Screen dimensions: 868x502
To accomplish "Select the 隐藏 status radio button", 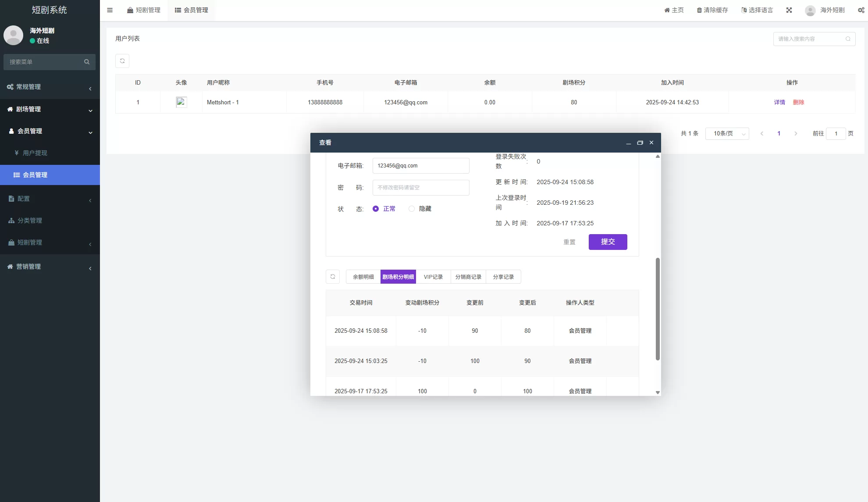I will pos(412,209).
